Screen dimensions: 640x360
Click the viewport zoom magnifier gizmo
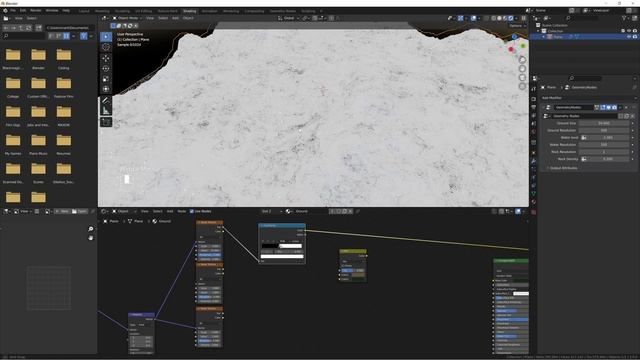[522, 60]
